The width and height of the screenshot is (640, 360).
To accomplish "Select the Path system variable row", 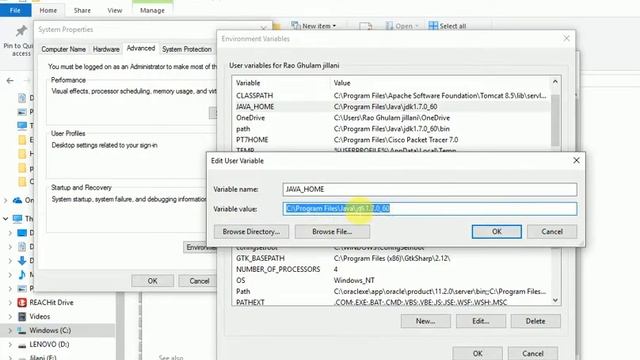I will [x=392, y=291].
